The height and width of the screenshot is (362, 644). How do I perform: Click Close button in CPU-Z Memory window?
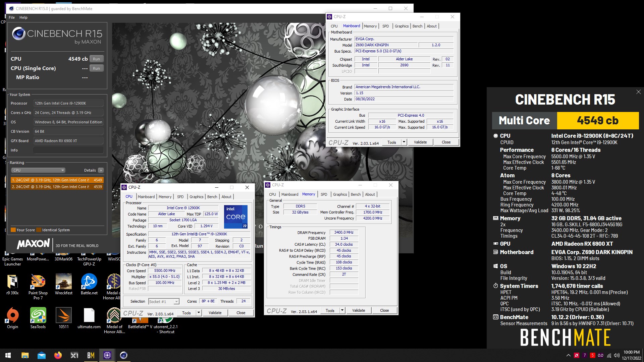[384, 310]
